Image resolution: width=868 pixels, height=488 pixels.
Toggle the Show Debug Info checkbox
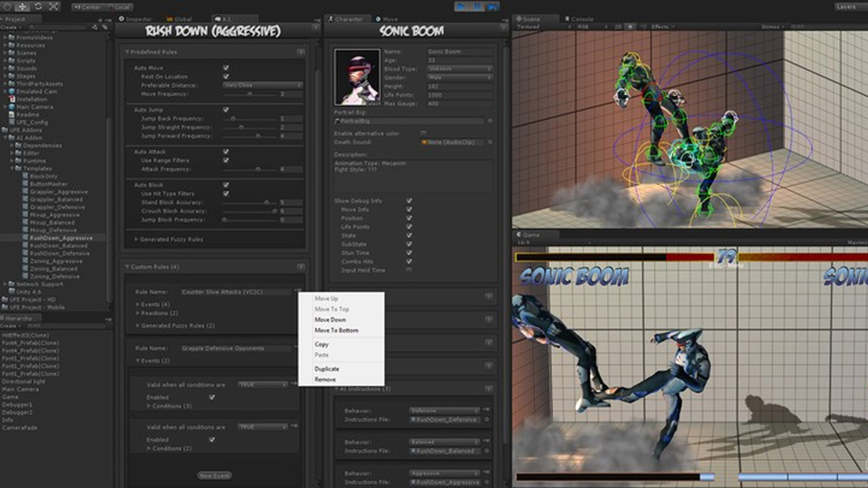409,201
